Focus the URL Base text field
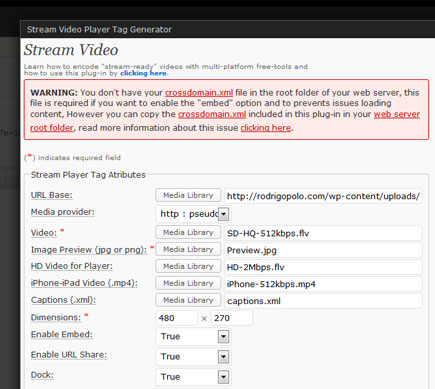Image resolution: width=435 pixels, height=389 pixels. point(323,196)
